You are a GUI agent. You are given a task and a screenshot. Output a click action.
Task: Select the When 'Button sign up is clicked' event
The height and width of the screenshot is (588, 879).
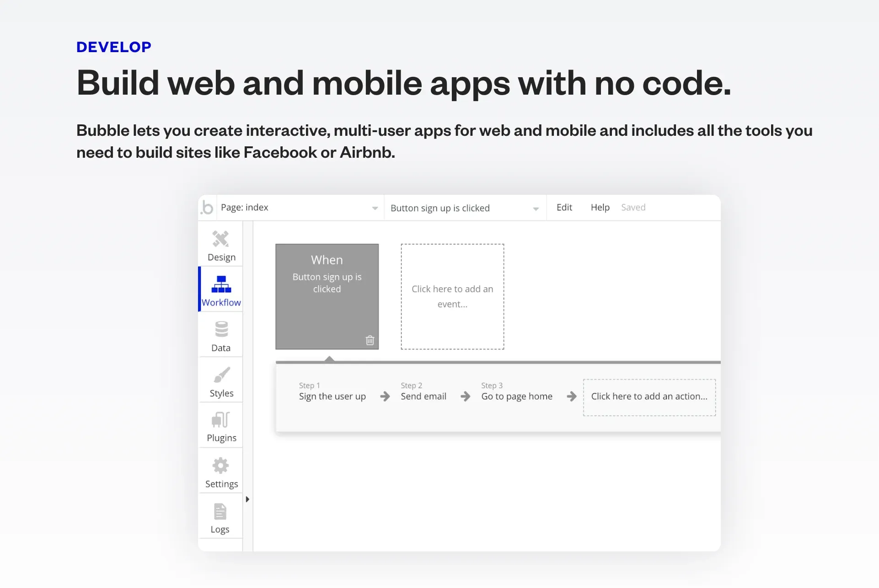(x=327, y=296)
